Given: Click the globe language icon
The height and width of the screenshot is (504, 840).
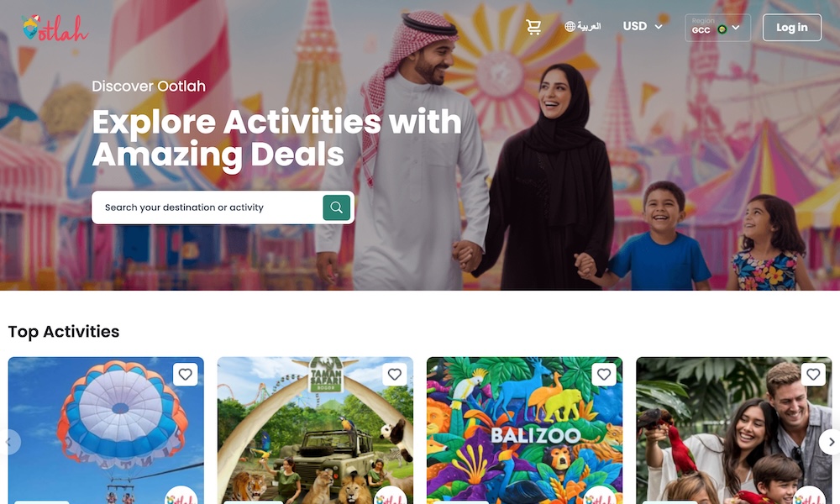Looking at the screenshot, I should click(570, 26).
